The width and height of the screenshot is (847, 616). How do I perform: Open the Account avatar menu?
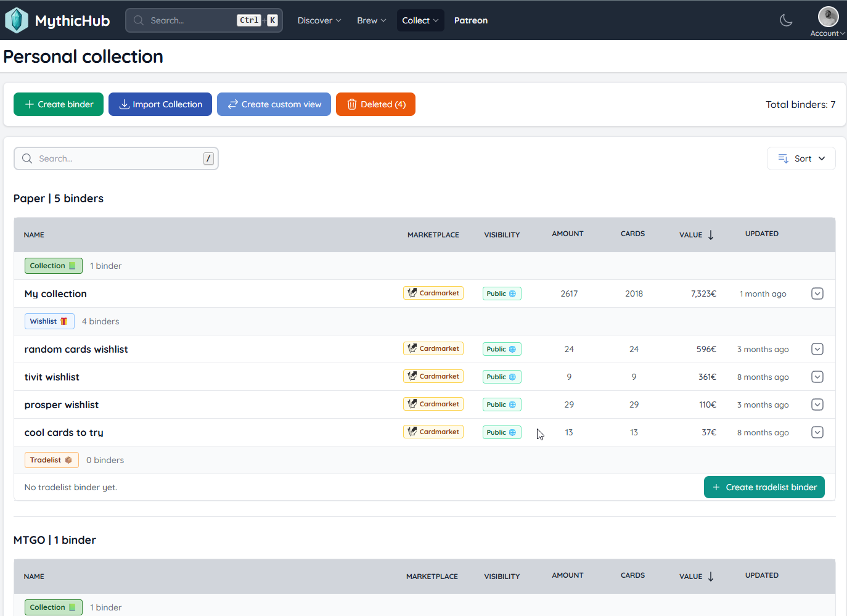(x=827, y=18)
